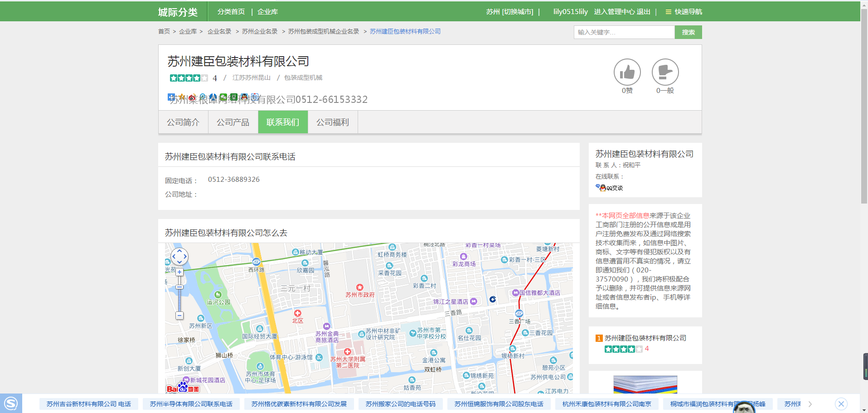Click the 江苏苏州昆山 location link
Image resolution: width=868 pixels, height=413 pixels.
(252, 78)
